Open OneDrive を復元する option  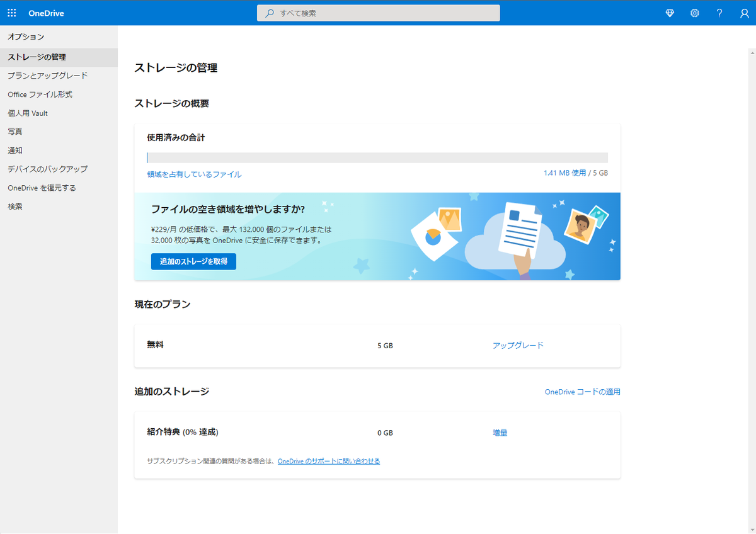[59, 188]
